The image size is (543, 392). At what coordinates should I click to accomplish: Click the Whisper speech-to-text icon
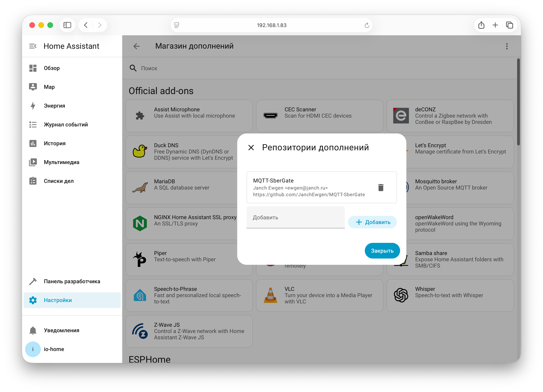tap(401, 295)
